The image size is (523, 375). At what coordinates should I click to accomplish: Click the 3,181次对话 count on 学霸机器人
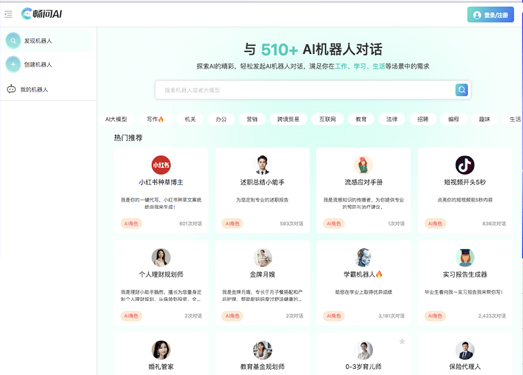point(391,316)
